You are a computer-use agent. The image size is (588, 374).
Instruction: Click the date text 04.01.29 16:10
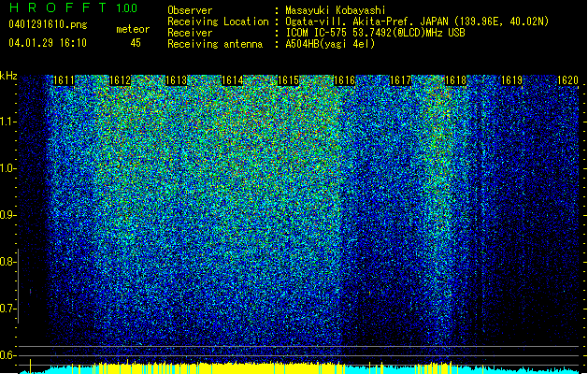(x=48, y=43)
